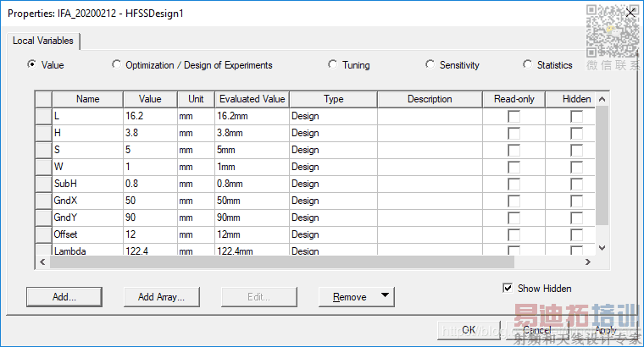Select the Sensitivity radio option
The width and height of the screenshot is (644, 347).
coord(430,64)
